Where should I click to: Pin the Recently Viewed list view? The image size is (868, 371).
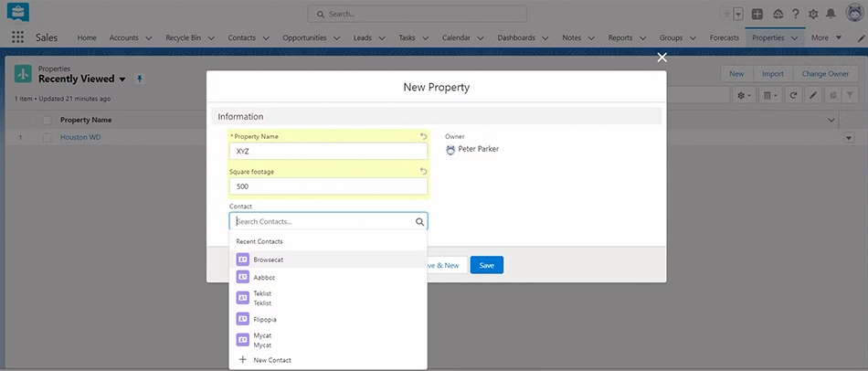coord(140,79)
